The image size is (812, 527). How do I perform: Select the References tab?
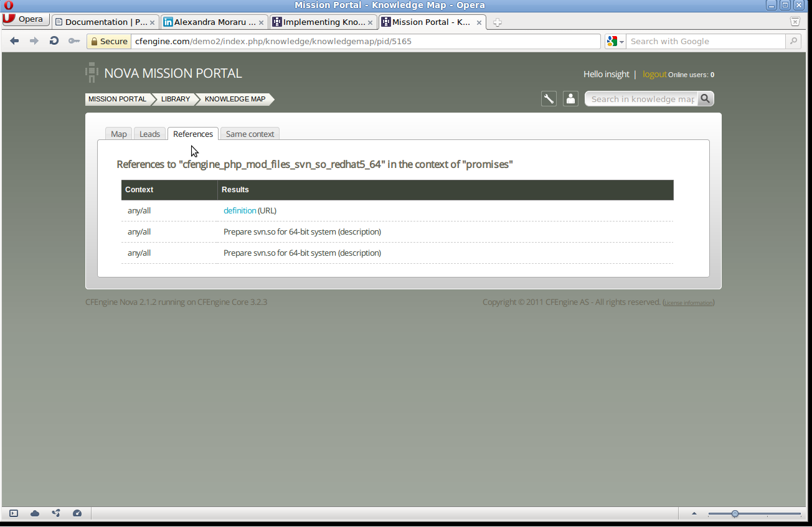click(193, 134)
